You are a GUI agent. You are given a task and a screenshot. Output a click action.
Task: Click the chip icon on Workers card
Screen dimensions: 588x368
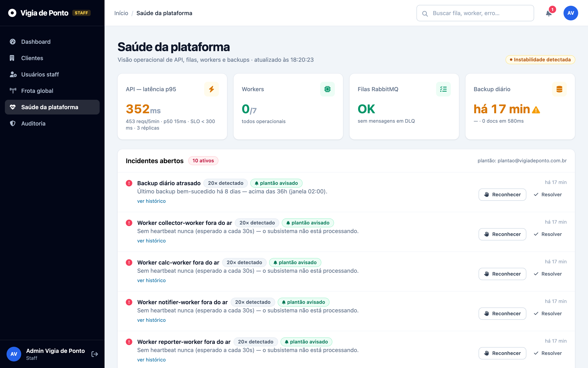[327, 89]
